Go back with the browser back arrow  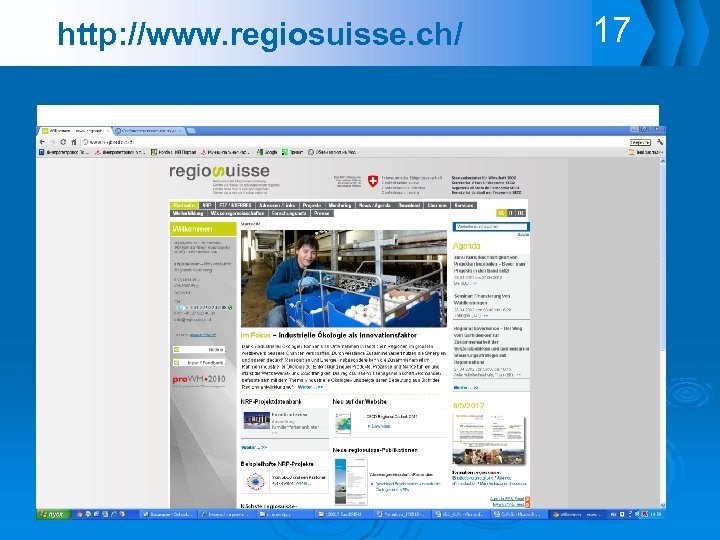tap(42, 142)
